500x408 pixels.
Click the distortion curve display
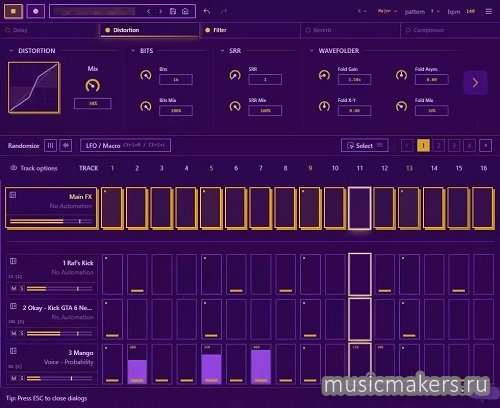click(34, 88)
